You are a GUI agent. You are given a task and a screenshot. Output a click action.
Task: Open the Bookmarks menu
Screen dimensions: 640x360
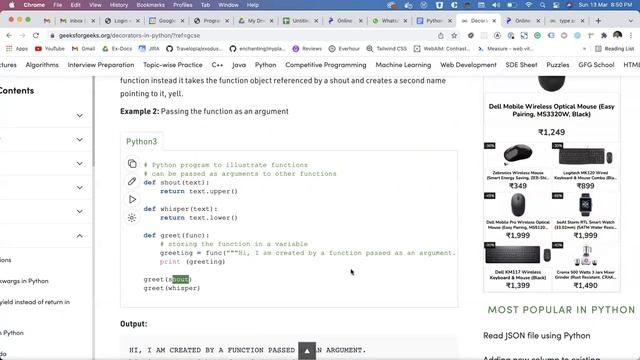(x=151, y=5)
